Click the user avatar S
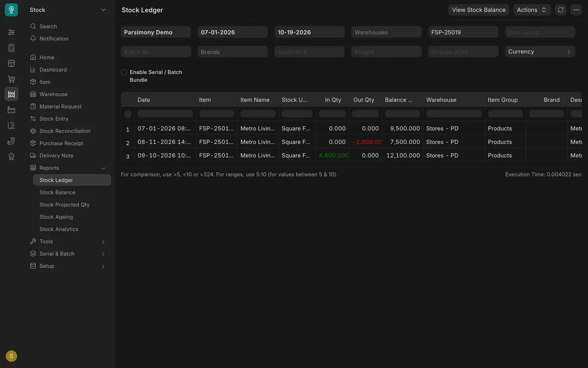This screenshot has height=368, width=588. click(11, 356)
